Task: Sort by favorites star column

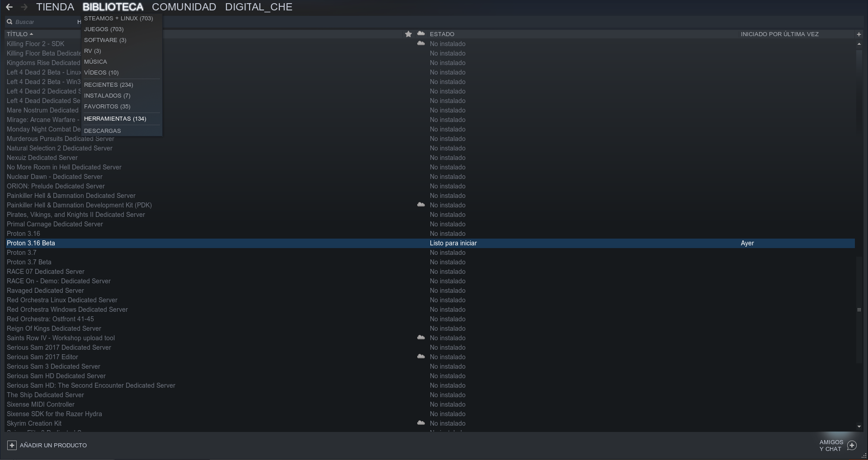Action: point(408,34)
